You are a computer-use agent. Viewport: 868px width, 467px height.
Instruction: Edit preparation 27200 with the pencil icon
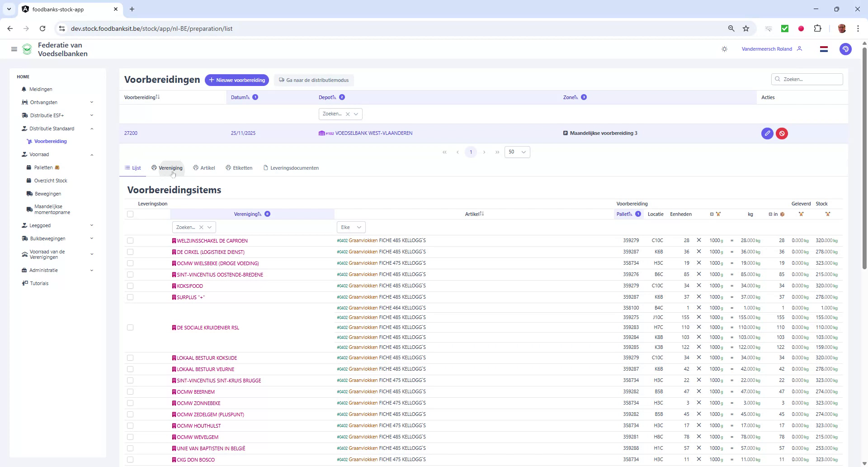tap(767, 133)
